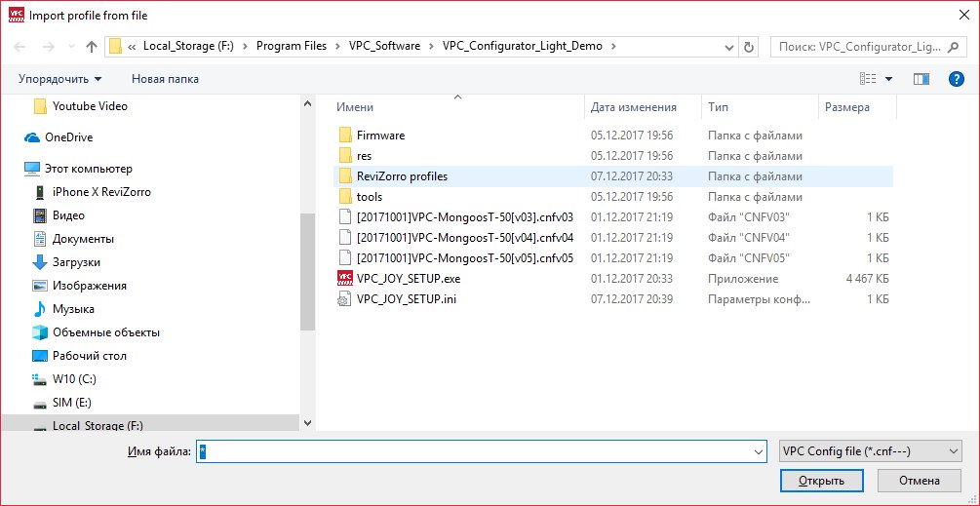980x506 pixels.
Task: Click the sidebar scroll down arrow
Action: [x=307, y=423]
